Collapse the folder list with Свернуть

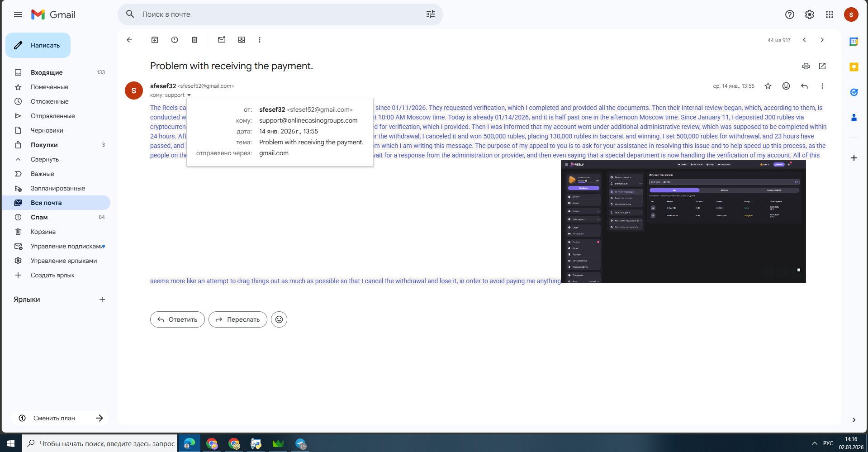pyautogui.click(x=44, y=159)
